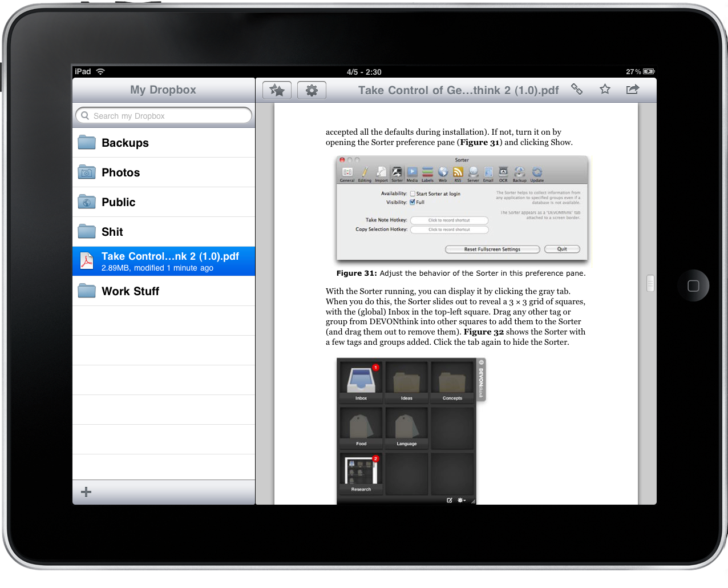
Task: Click the Inbox square in Sorter grid
Action: tap(361, 382)
